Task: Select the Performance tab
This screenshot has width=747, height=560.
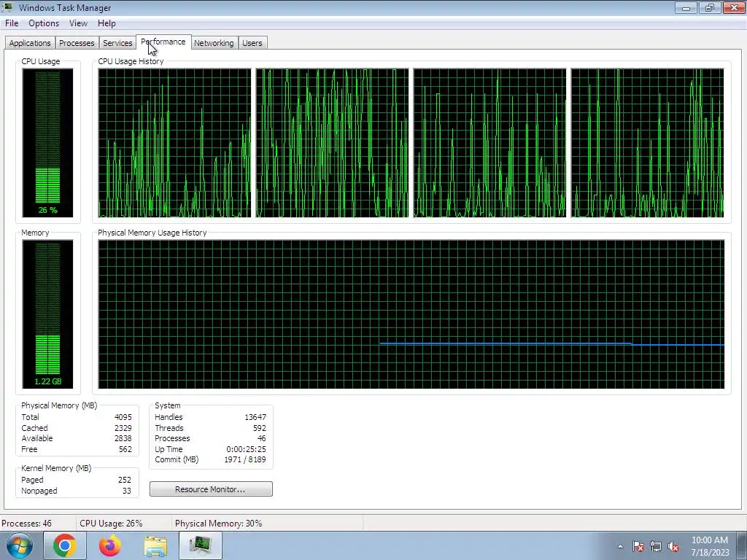Action: (163, 42)
